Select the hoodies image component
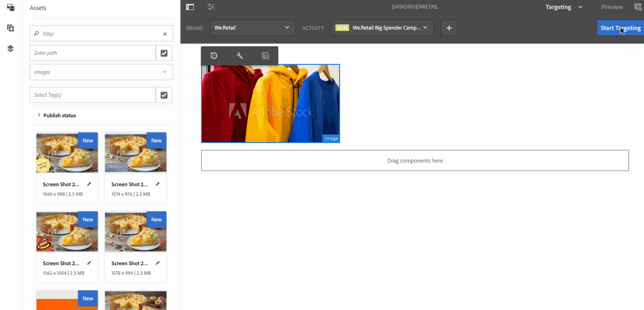 point(271,103)
